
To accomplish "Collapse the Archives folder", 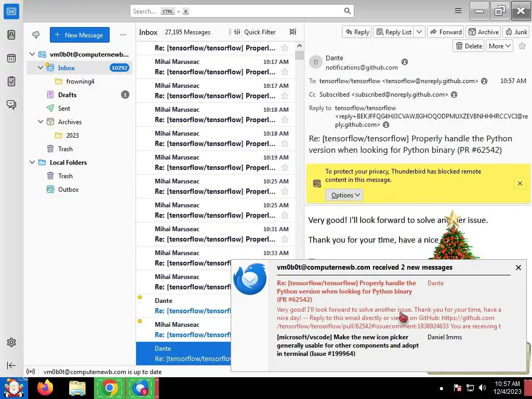I will point(41,122).
